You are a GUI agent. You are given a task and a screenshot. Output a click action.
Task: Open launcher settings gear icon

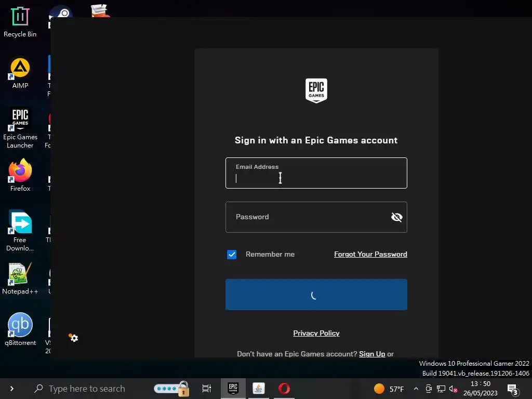[74, 338]
